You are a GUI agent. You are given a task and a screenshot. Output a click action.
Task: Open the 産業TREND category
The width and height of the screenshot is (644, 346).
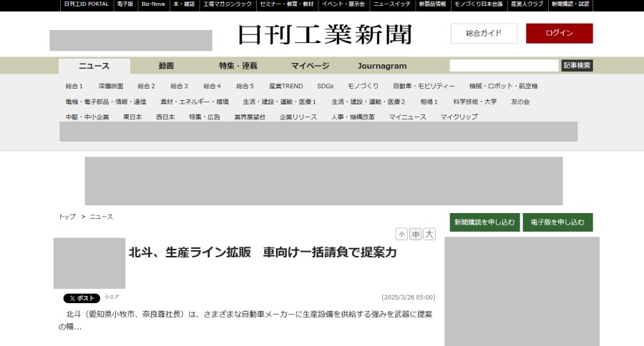tap(286, 86)
